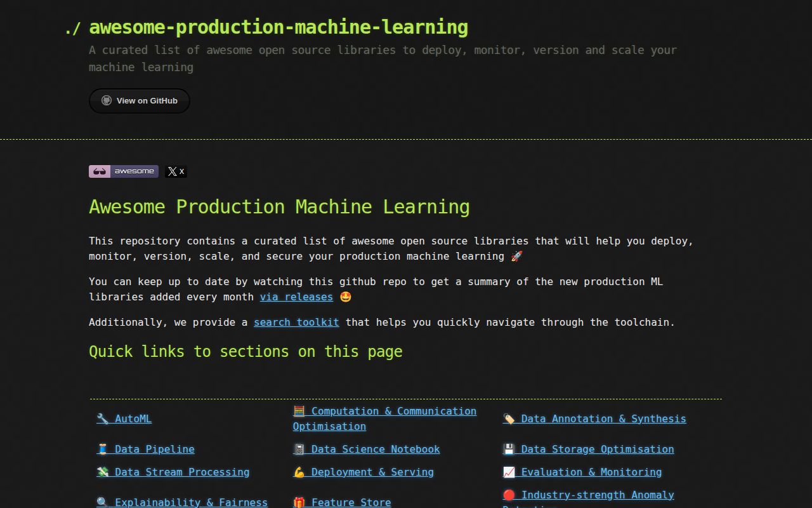Open Data Annotation & Synthesis section
The width and height of the screenshot is (812, 508).
click(x=594, y=418)
